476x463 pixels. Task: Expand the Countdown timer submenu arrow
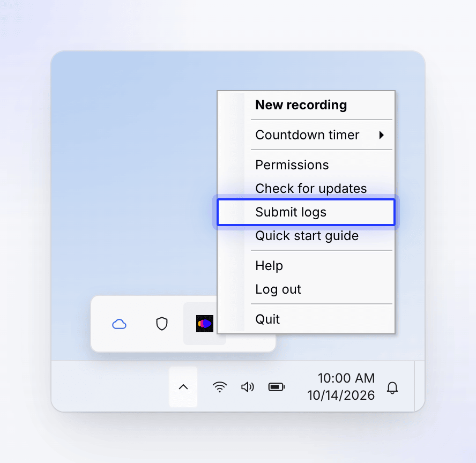pos(382,135)
